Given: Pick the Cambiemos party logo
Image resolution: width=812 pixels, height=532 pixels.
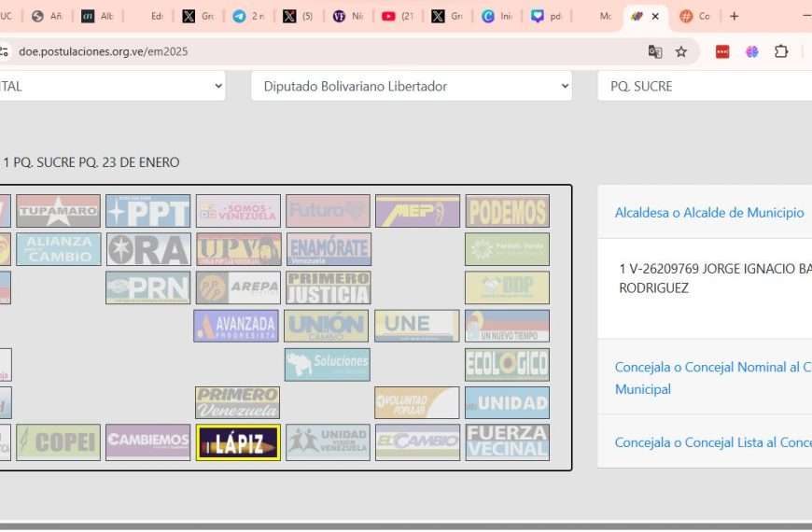Looking at the screenshot, I should click(148, 442).
